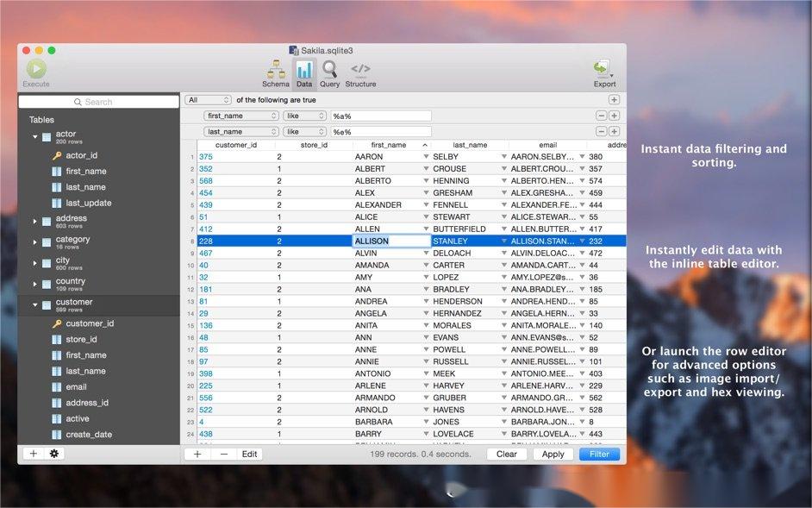Screen dimensions: 812x508
Task: Click the LOVELACE last name cell
Action: [454, 434]
